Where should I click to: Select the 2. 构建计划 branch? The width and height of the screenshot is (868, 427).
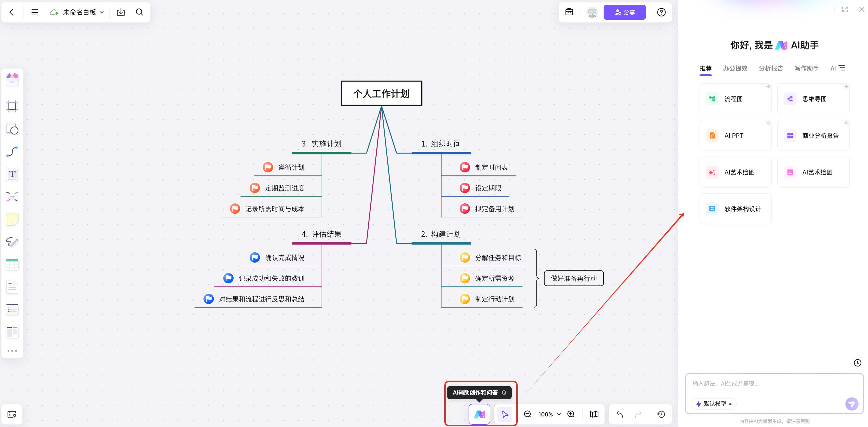[441, 234]
